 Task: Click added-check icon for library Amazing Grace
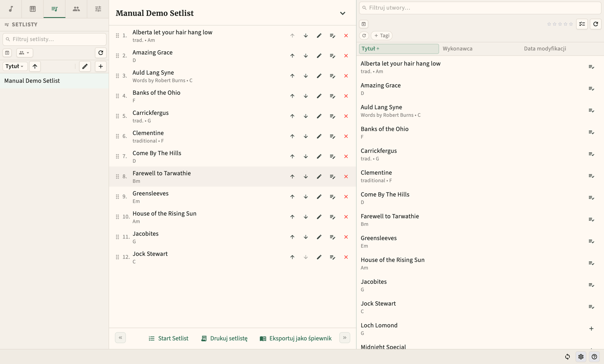coord(592,89)
